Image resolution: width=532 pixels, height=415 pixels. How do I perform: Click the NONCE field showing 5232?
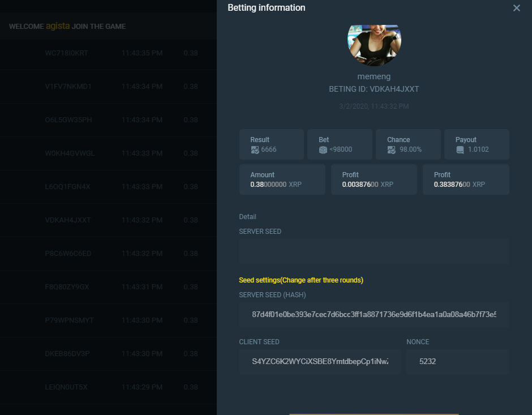(x=457, y=361)
